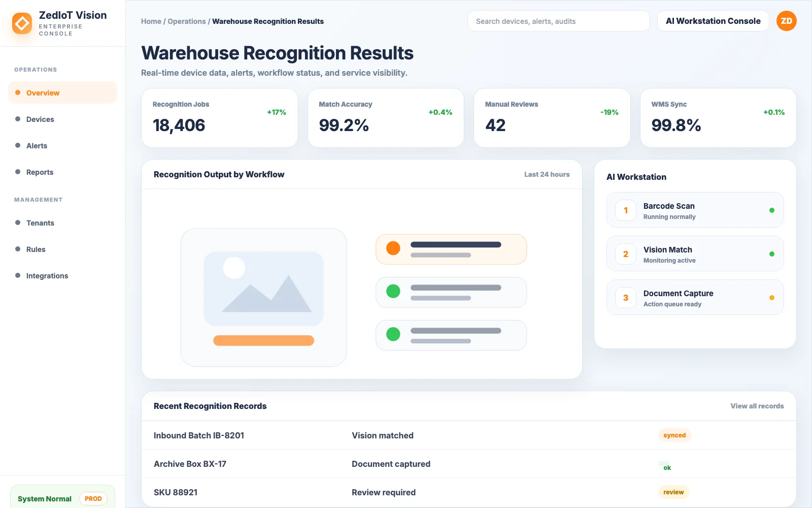Click the review status badge
This screenshot has height=508, width=812.
point(673,492)
